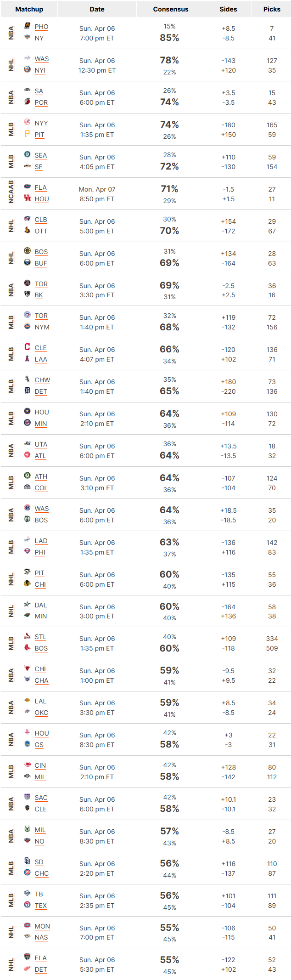
Task: Click the Florida Panthers logo icon
Action: point(27,957)
